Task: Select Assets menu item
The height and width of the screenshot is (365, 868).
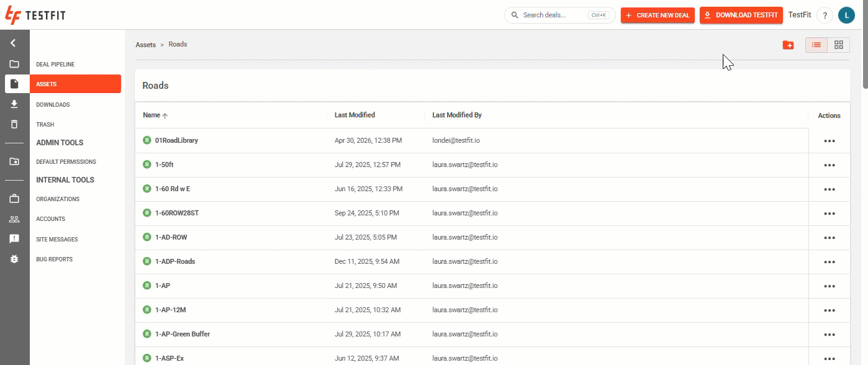Action: [75, 84]
